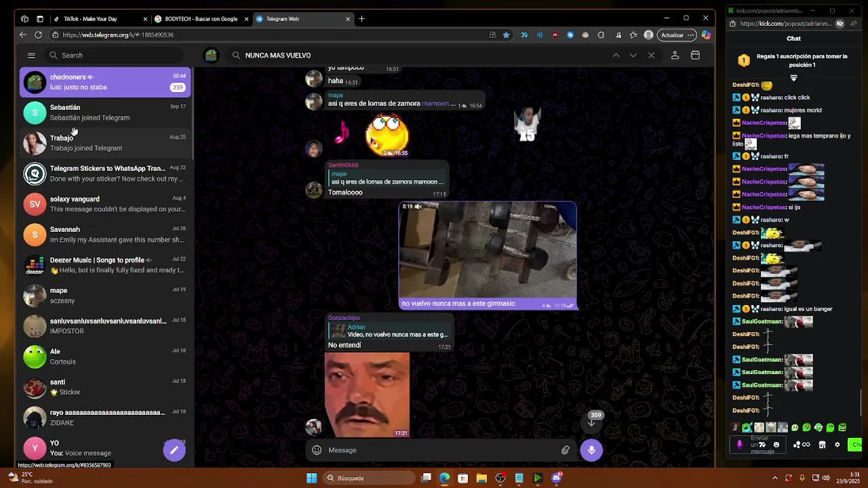The image size is (868, 488).
Task: Switch to BODYTECH Google search tab
Action: click(x=201, y=19)
